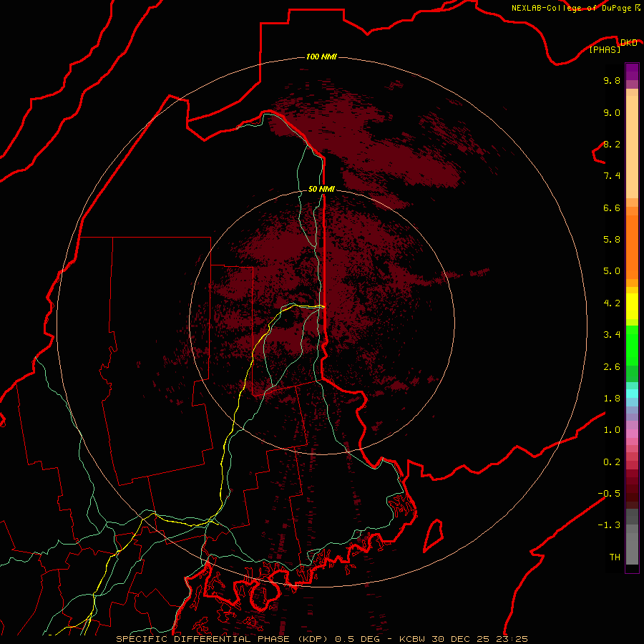Screen dimensions: 644x644
Task: Click the 7.4 scale value
Action: 612,176
